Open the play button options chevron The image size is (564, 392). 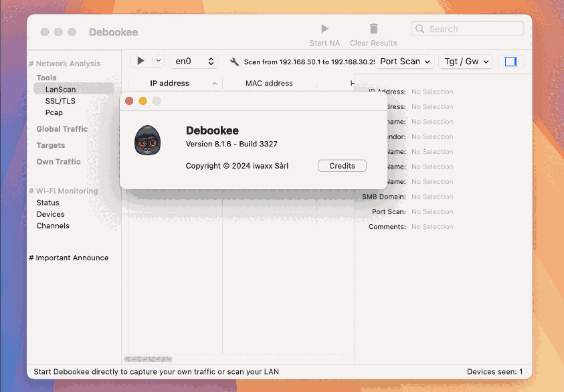[x=158, y=61]
